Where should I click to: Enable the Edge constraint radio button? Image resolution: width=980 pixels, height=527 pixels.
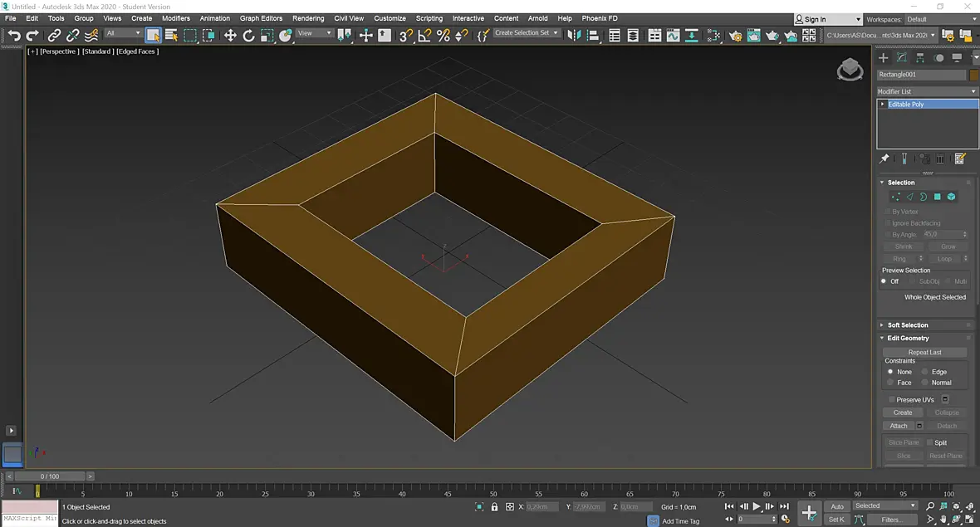[x=925, y=372]
